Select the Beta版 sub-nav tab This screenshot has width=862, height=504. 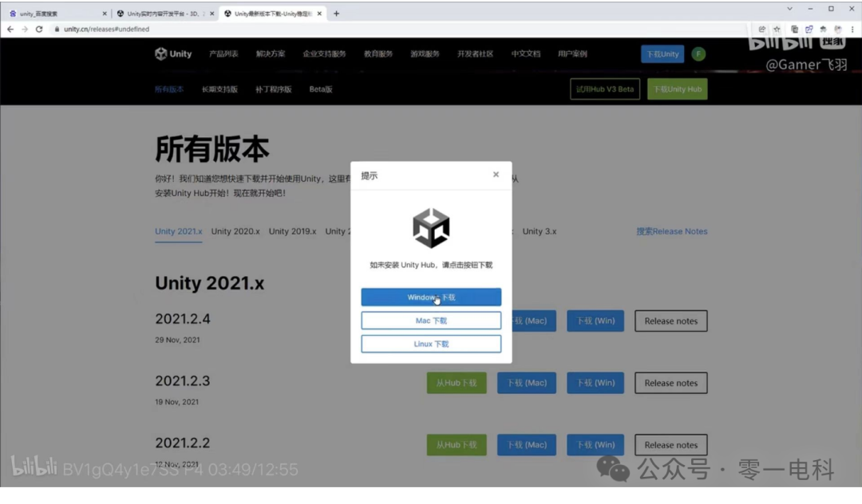point(321,89)
